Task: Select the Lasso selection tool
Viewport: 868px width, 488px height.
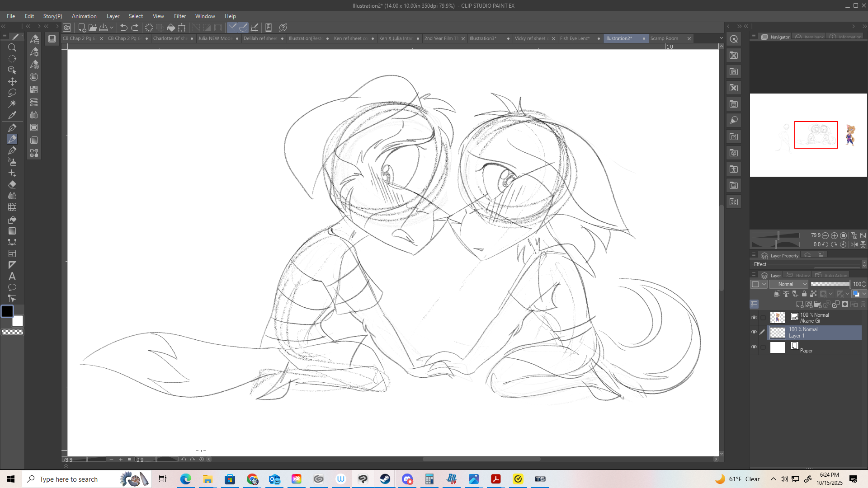Action: click(12, 93)
